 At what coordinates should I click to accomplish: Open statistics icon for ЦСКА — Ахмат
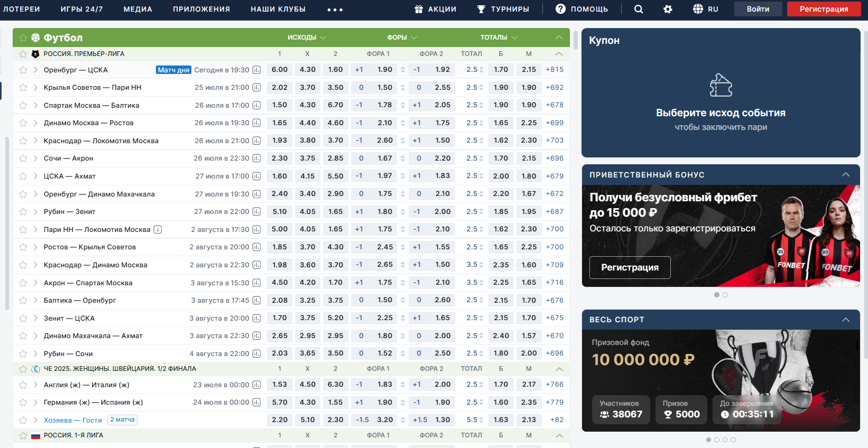[x=256, y=176]
